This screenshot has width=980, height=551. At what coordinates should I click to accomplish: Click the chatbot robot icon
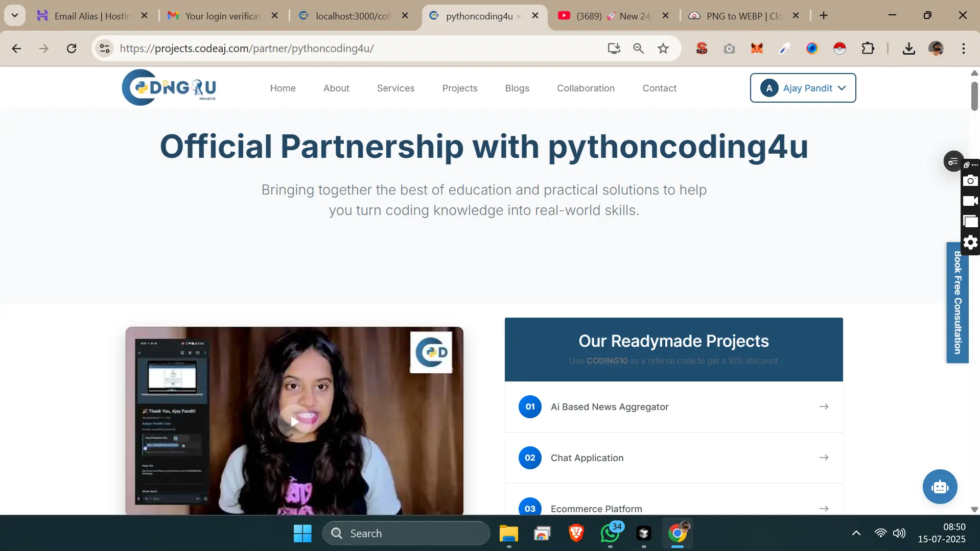[940, 487]
